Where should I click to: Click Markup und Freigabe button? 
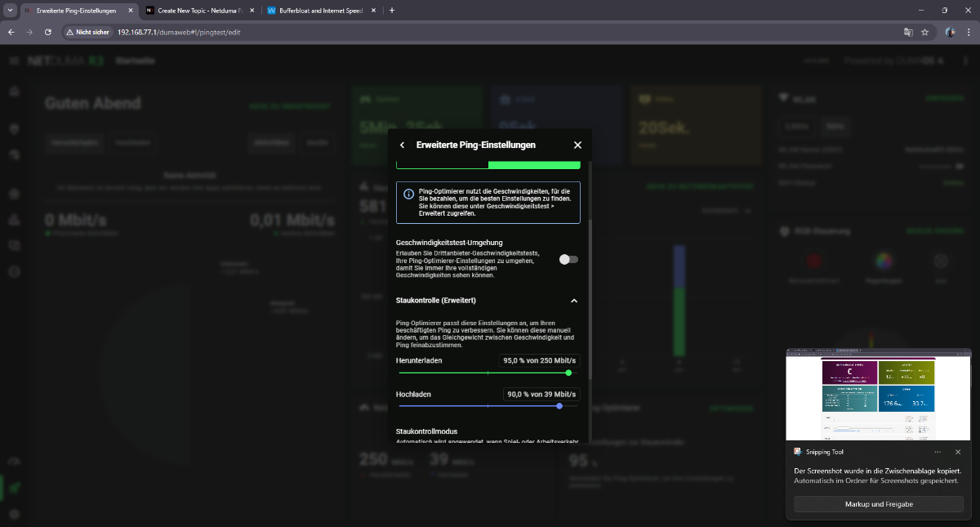point(879,504)
